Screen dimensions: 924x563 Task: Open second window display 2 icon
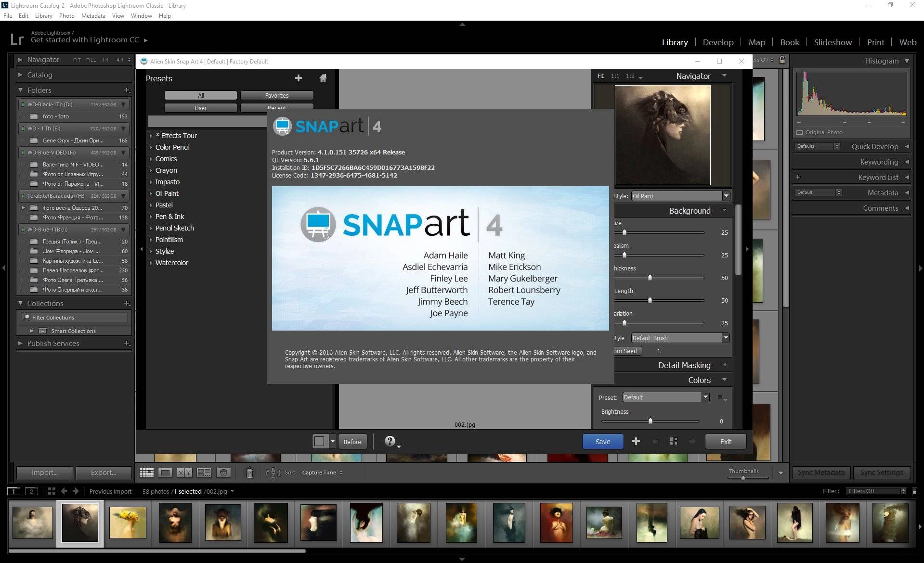[31, 491]
